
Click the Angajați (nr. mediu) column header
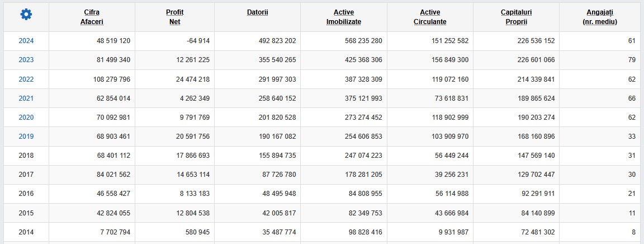pos(600,17)
